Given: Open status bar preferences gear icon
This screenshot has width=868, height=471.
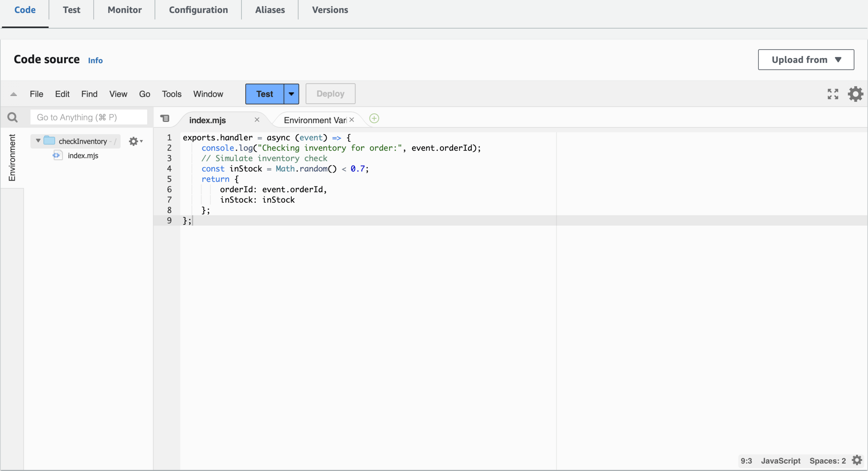Looking at the screenshot, I should click(857, 460).
